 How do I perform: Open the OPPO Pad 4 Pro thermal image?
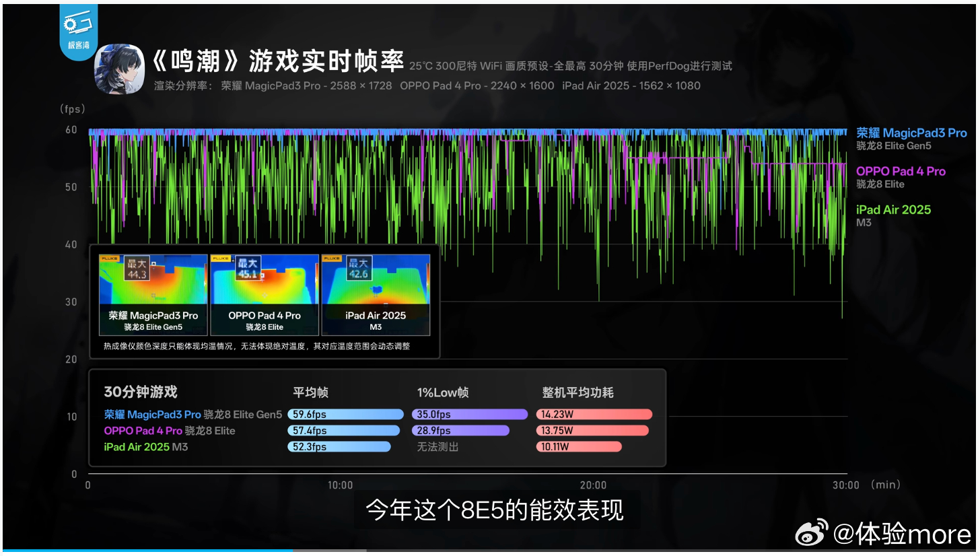[265, 295]
